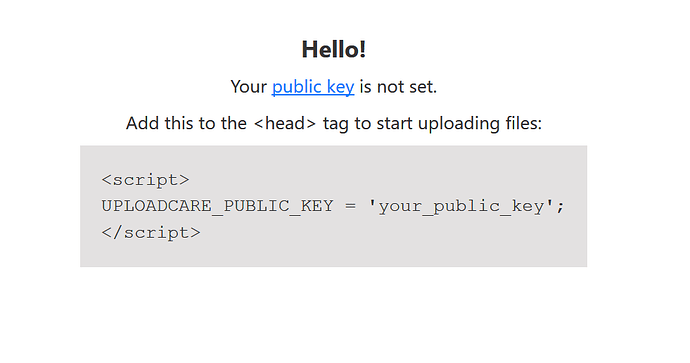The height and width of the screenshot is (363, 690).
Task: Click the word 'Your' before the link
Action: point(249,87)
